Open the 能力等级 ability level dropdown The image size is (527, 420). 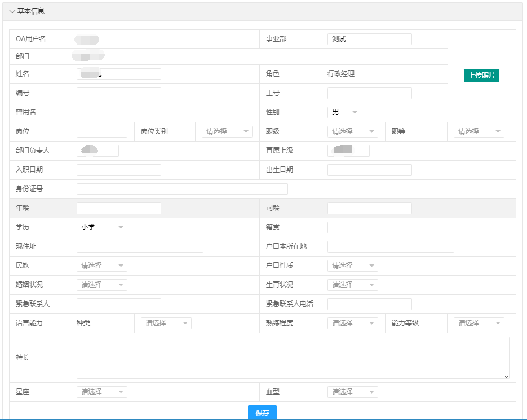tap(479, 323)
